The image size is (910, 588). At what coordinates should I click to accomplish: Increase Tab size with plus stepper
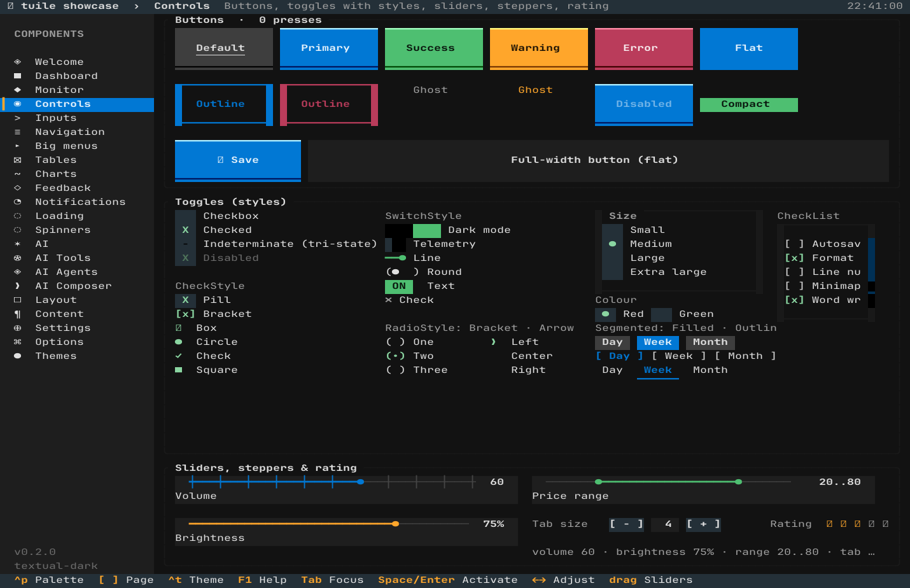(x=703, y=524)
